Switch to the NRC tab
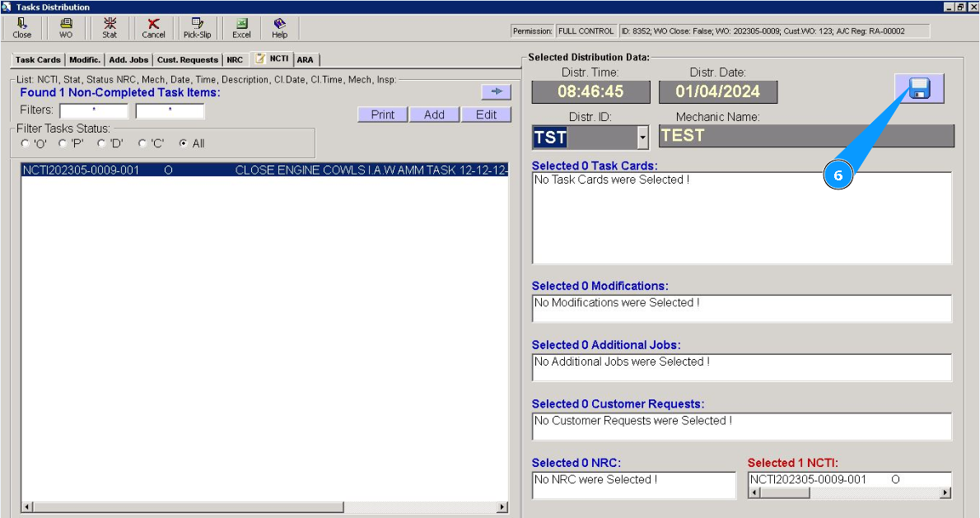 click(x=235, y=60)
